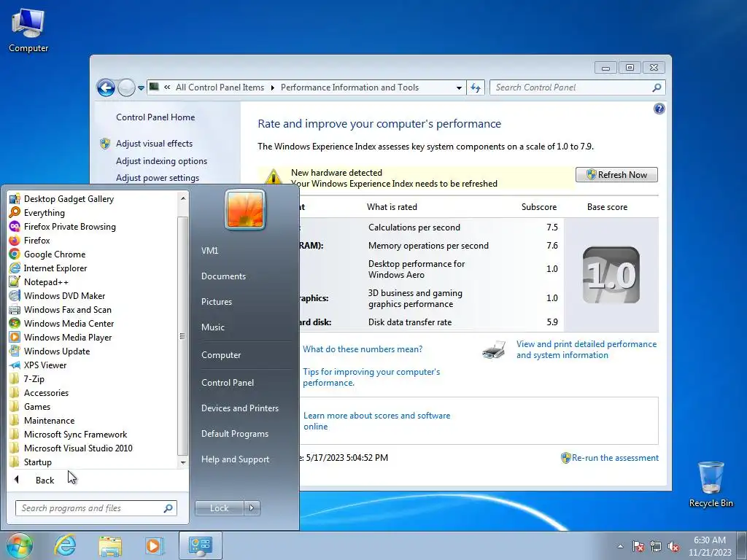The image size is (747, 560).
Task: Select the Control Panel taskbar button
Action: 200,545
